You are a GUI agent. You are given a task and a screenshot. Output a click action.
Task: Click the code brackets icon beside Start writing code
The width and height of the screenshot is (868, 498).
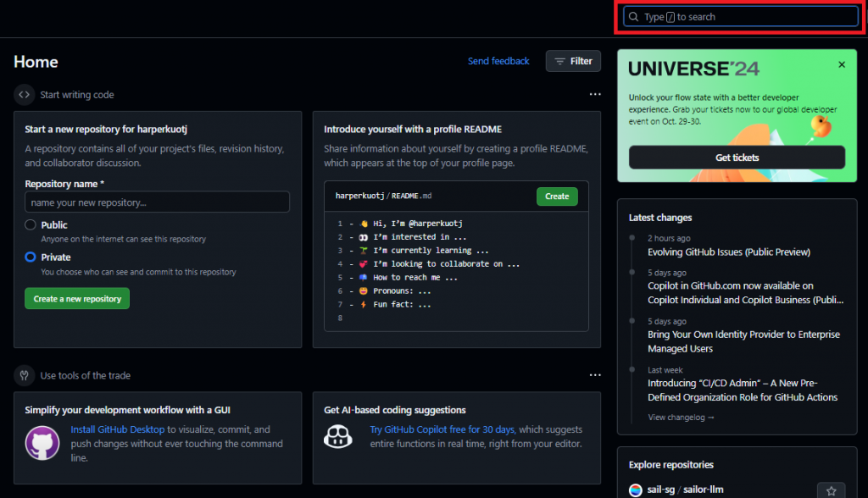[25, 95]
